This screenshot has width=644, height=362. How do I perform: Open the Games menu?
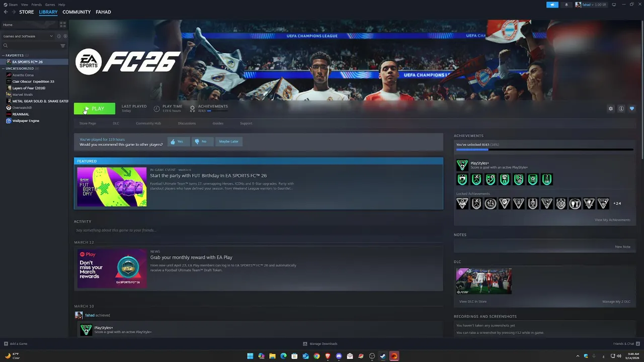click(50, 5)
